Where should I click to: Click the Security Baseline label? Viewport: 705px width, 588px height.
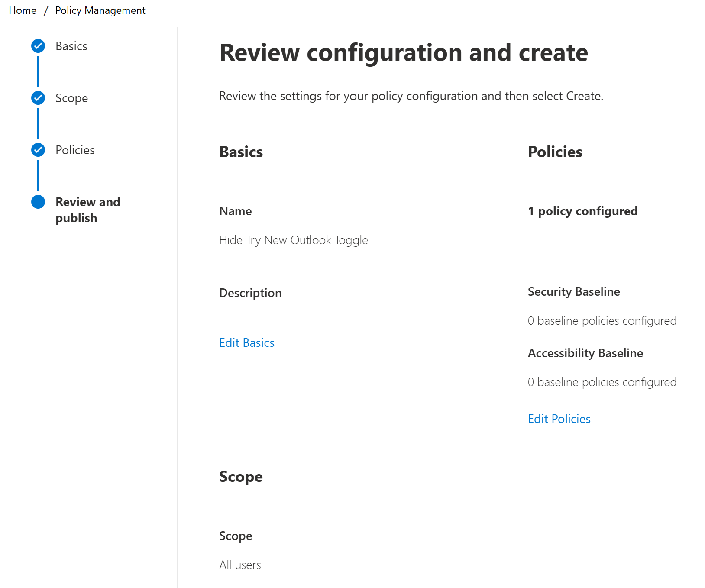(x=574, y=292)
